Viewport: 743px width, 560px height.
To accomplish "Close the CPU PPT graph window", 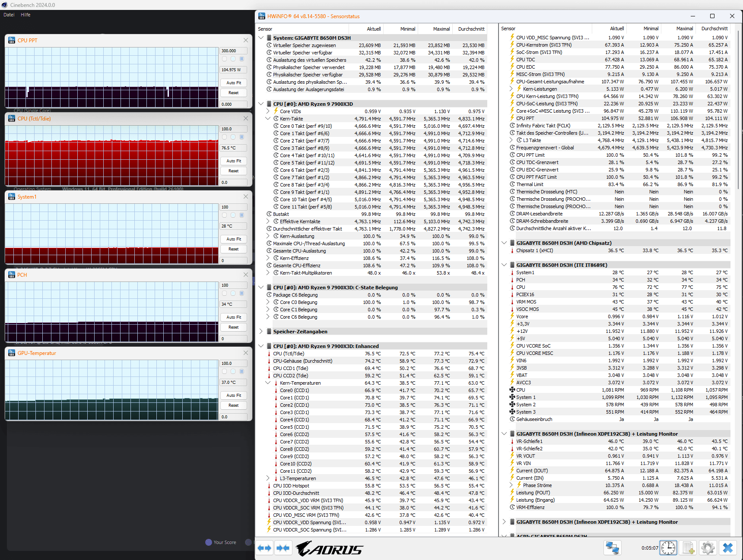I will 246,40.
